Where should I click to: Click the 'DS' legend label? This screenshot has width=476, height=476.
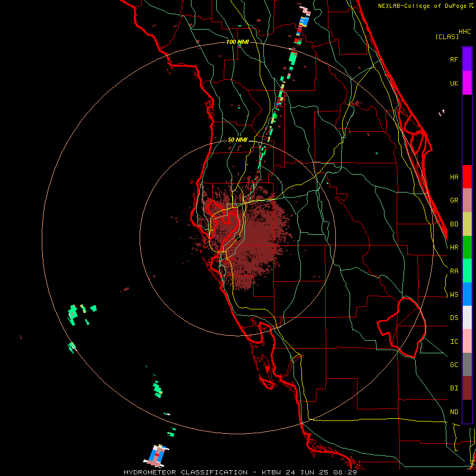coord(454,318)
